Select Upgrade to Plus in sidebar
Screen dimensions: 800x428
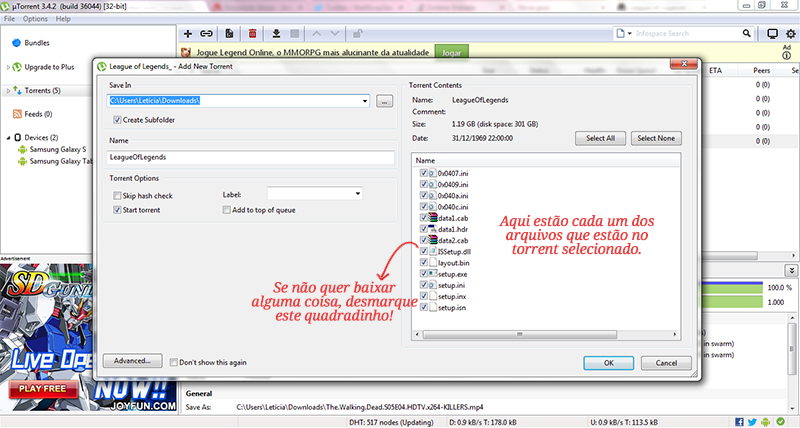pyautogui.click(x=49, y=67)
